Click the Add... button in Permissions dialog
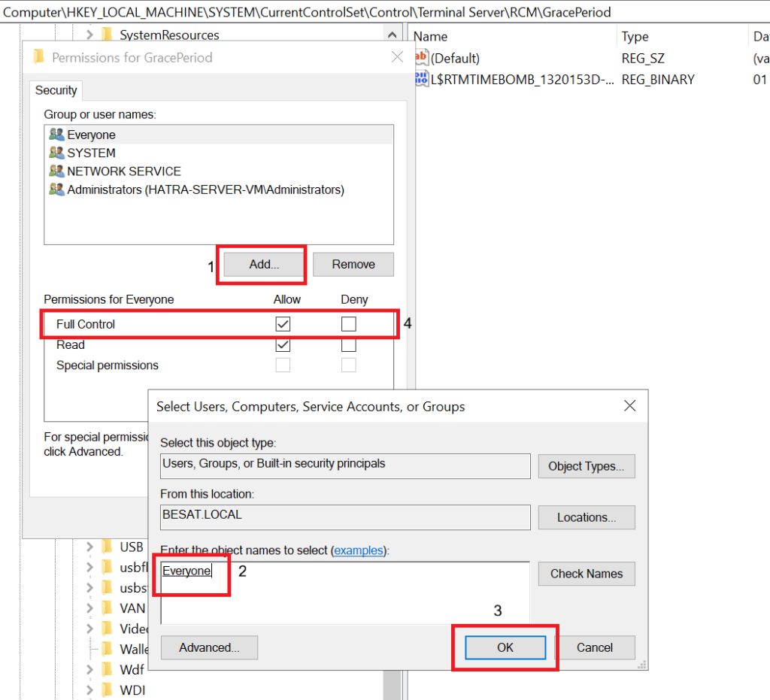Viewport: 770px width, 700px height. (x=264, y=265)
